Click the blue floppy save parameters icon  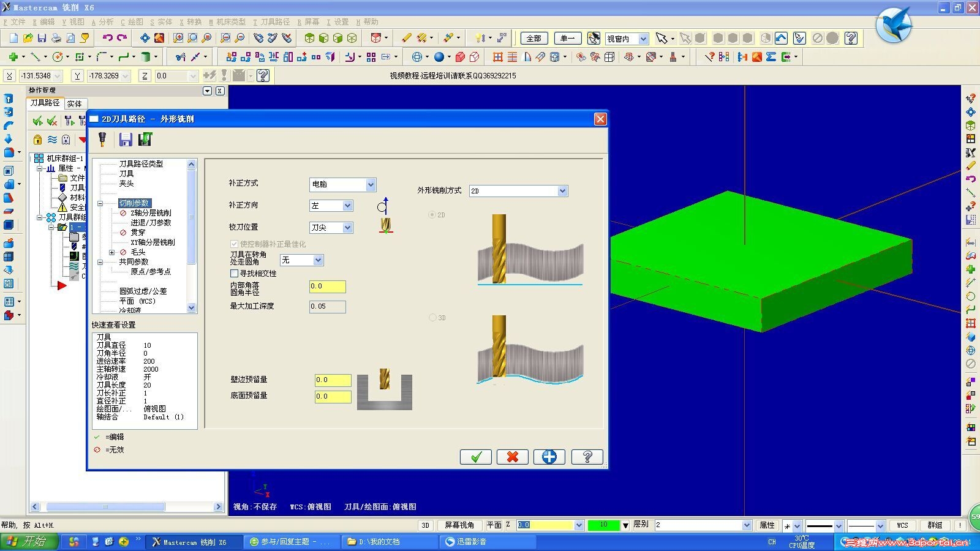[126, 140]
